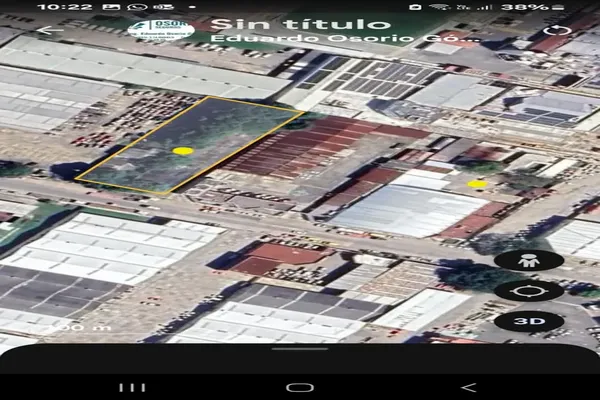Center map on my location
The image size is (600, 400).
pos(528,291)
